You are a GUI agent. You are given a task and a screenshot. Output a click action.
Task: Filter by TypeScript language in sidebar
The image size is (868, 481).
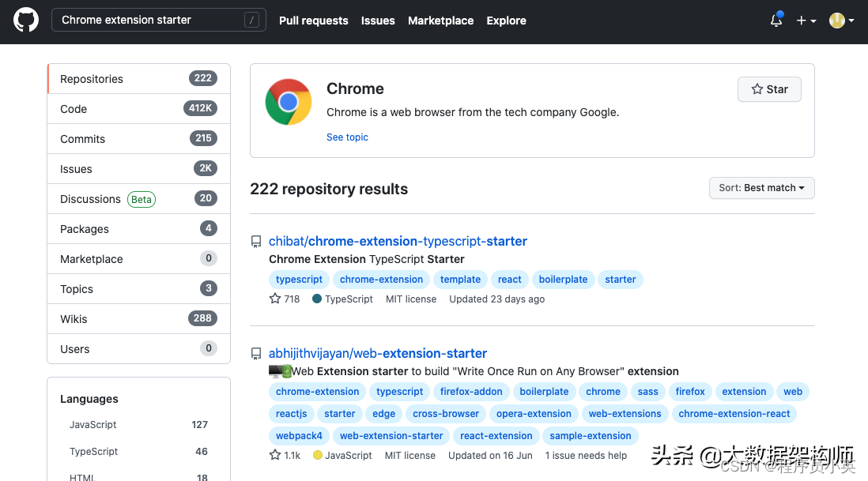pyautogui.click(x=138, y=451)
